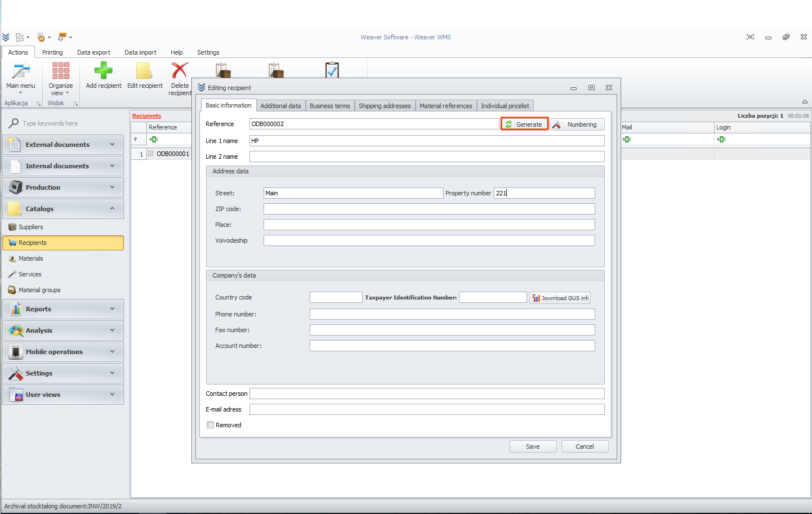
Task: Switch to Individual pricelist tab
Action: pos(505,106)
